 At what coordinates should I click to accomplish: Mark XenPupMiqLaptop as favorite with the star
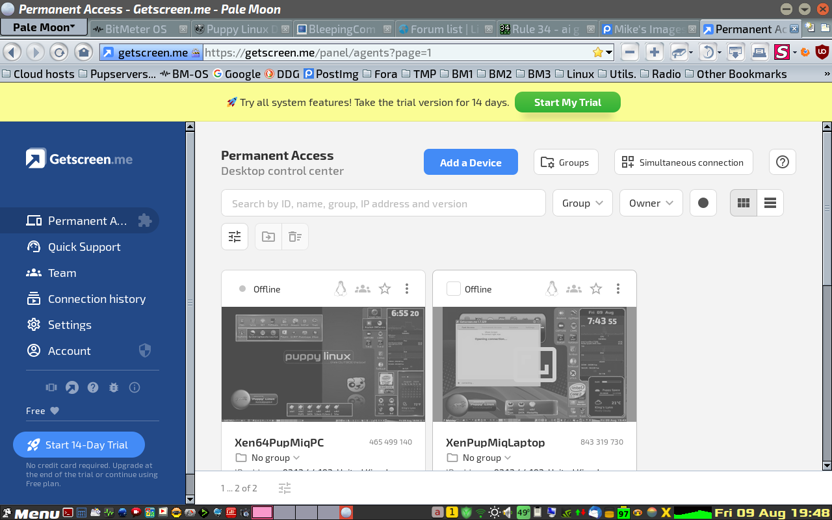(596, 289)
